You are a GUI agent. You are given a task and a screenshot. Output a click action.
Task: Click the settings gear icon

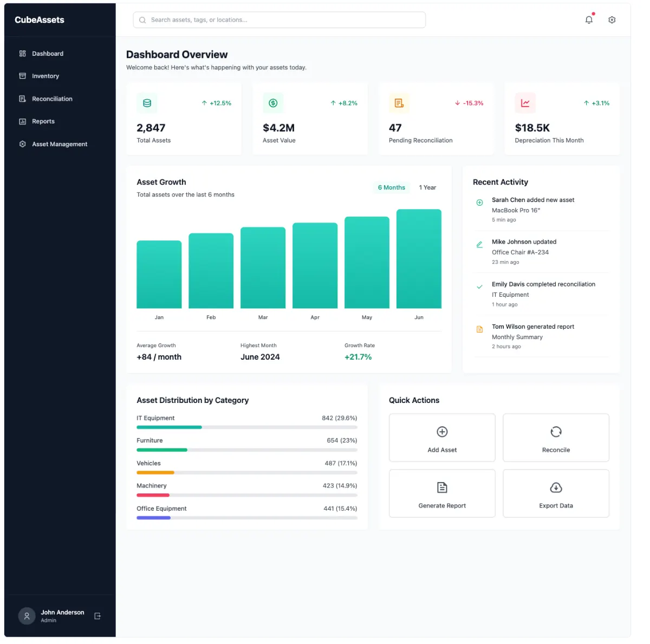tap(612, 19)
